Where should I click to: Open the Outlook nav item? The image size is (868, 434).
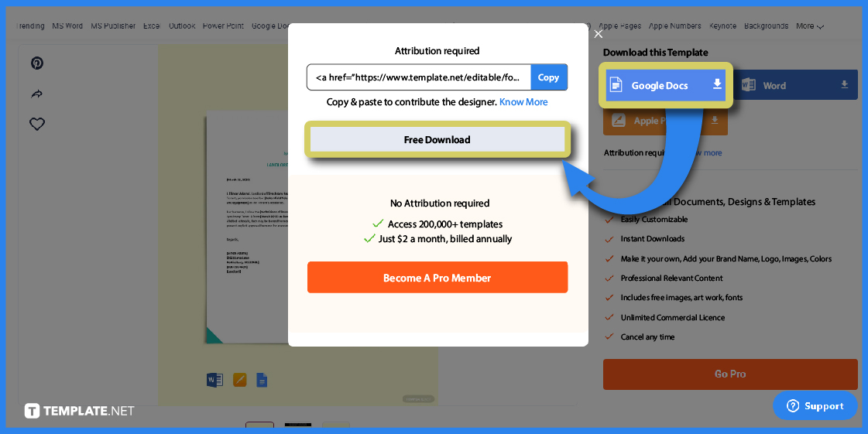tap(182, 26)
